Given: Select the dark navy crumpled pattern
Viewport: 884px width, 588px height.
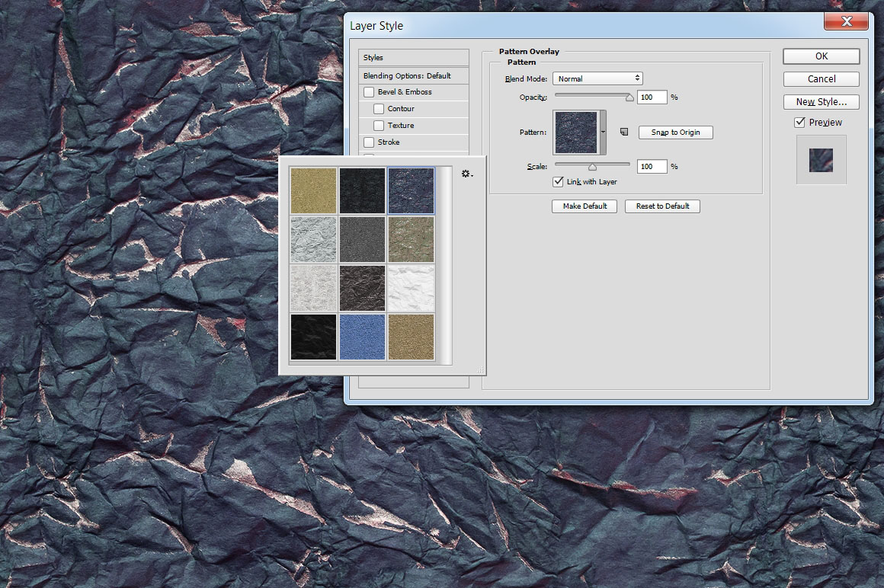Looking at the screenshot, I should tap(411, 190).
